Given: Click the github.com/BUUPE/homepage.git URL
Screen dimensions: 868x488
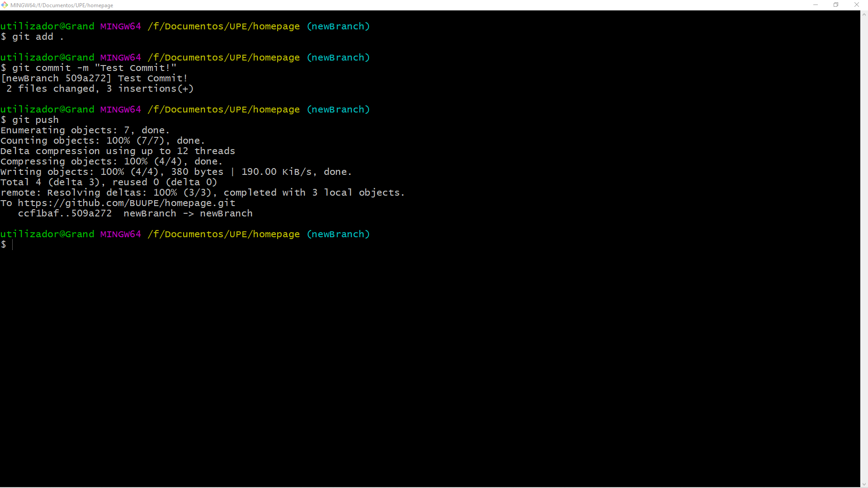Looking at the screenshot, I should click(x=127, y=203).
